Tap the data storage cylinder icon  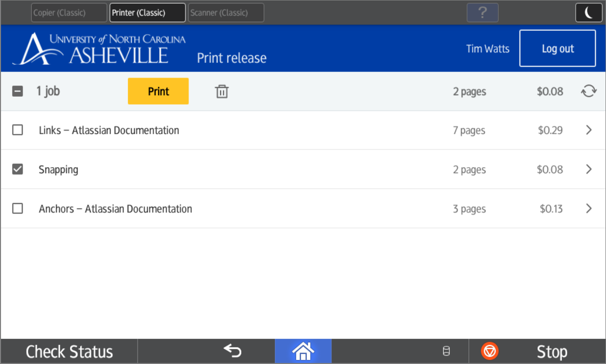(x=446, y=351)
